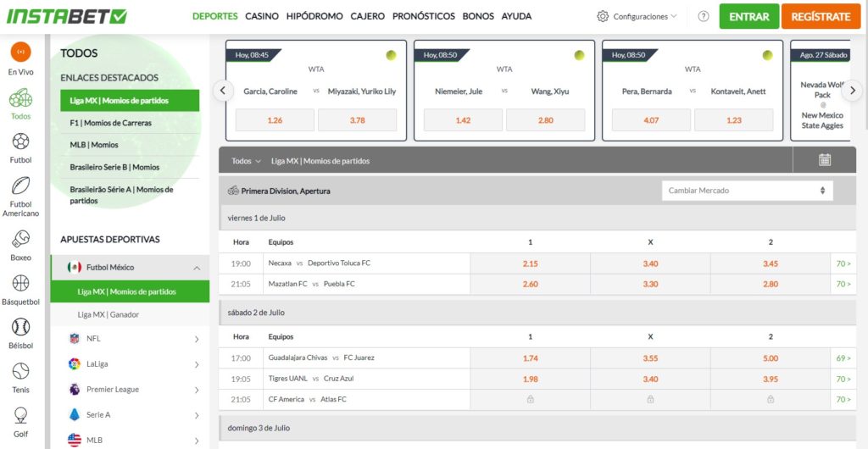
Task: Expand the Serie A section chevron
Action: click(x=197, y=415)
